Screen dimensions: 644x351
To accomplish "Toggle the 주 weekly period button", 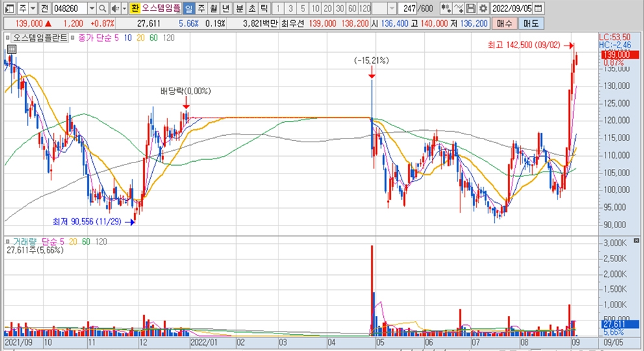I will click(201, 8).
